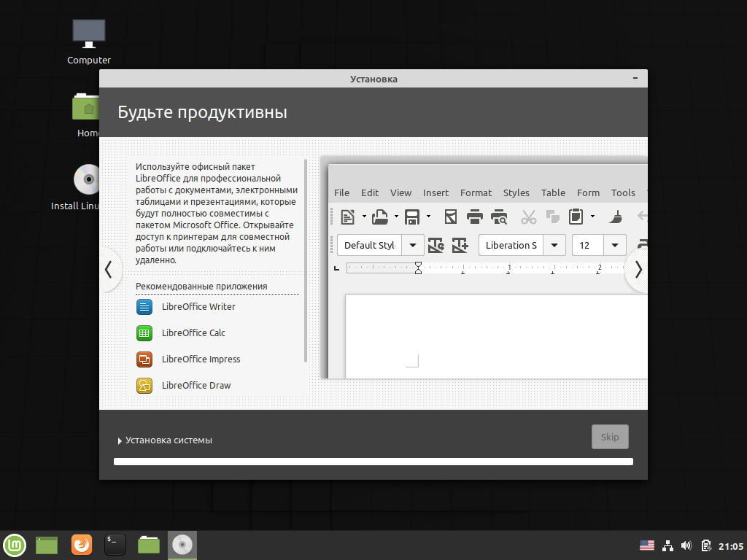
Task: Click the LibreOffice Impress icon
Action: (x=144, y=359)
